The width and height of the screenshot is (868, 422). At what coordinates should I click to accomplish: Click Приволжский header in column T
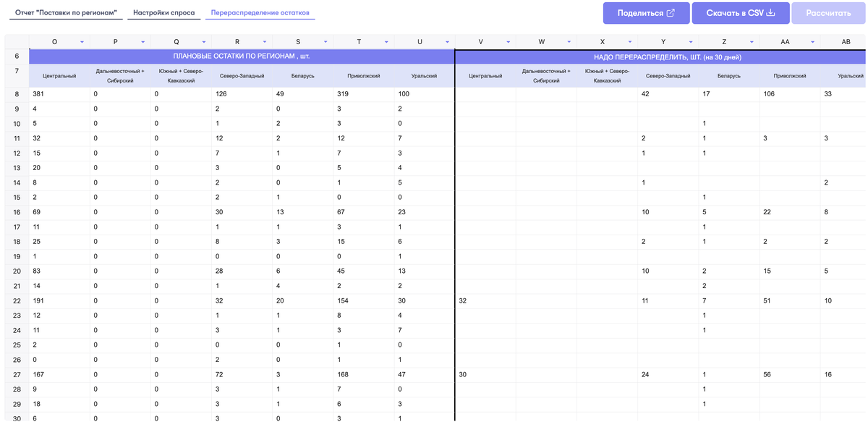pyautogui.click(x=364, y=75)
